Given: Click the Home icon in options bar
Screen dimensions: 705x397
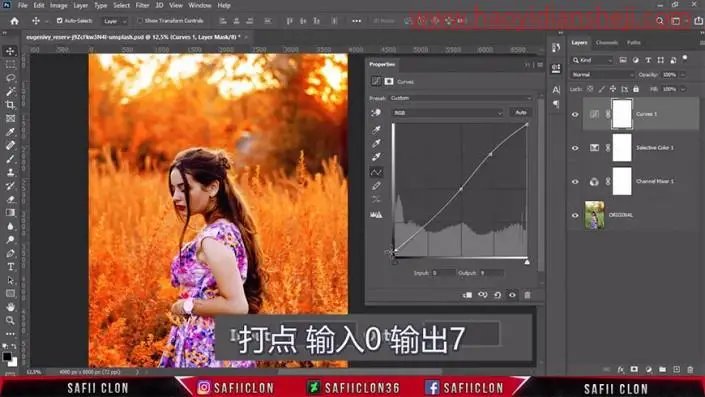Looking at the screenshot, I should (14, 21).
